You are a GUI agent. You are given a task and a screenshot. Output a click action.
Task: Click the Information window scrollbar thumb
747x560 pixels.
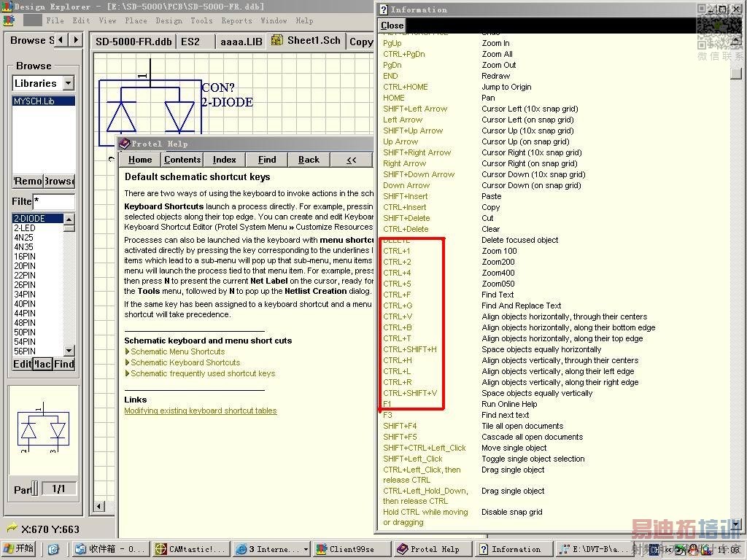coord(736,74)
